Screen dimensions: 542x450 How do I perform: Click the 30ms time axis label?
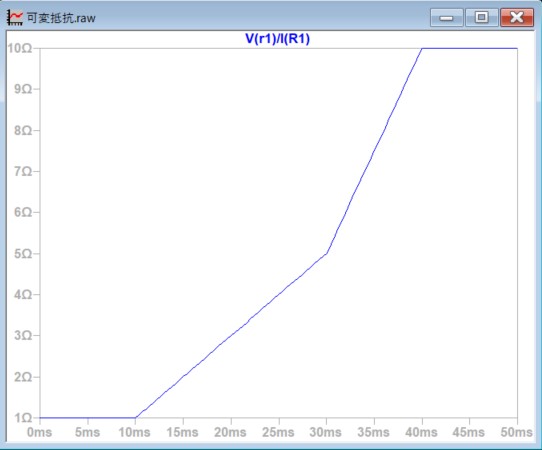click(326, 432)
